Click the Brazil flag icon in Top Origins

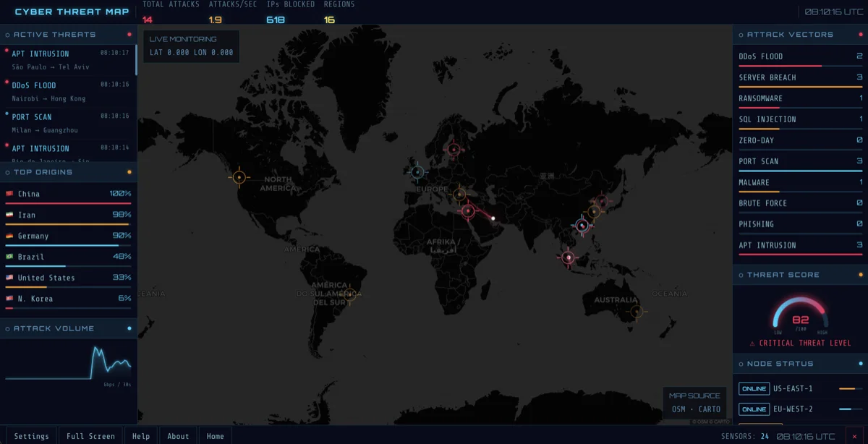tap(9, 257)
